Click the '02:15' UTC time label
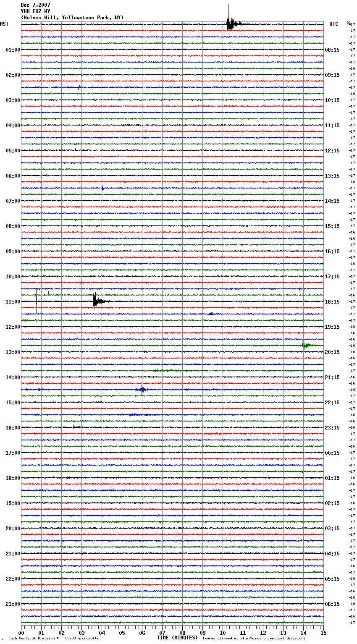This screenshot has height=644, width=357. [x=332, y=503]
